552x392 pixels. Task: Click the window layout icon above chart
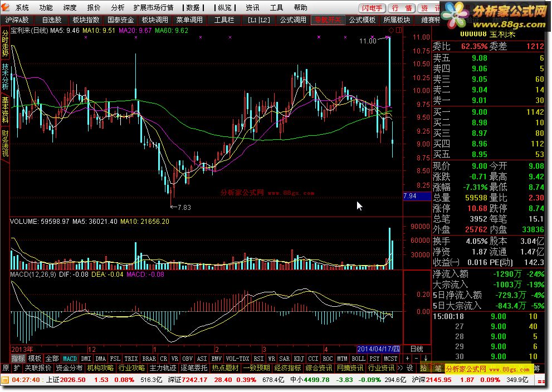[398, 30]
